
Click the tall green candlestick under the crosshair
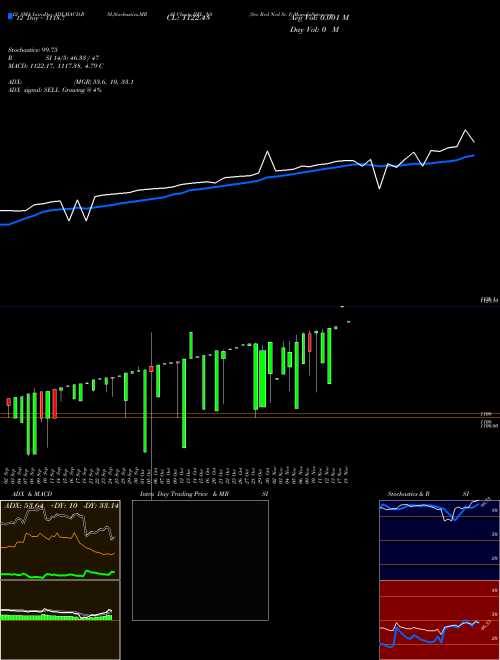145,411
